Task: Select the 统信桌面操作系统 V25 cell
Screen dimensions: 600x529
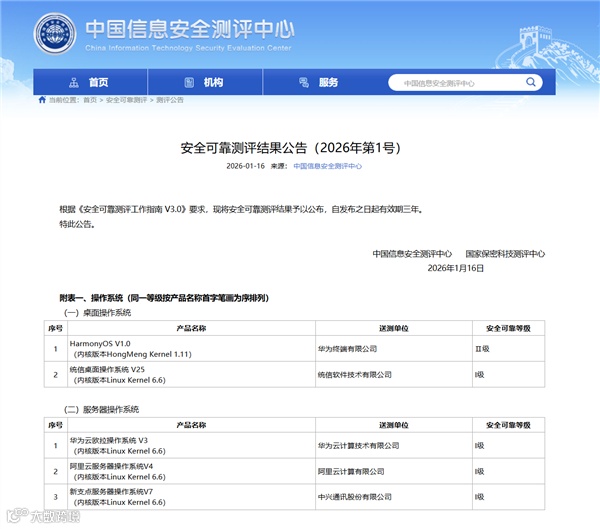Action: tap(191, 375)
